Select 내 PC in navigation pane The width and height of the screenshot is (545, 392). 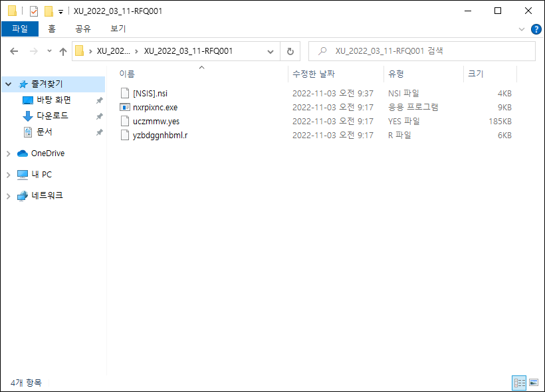coord(42,175)
